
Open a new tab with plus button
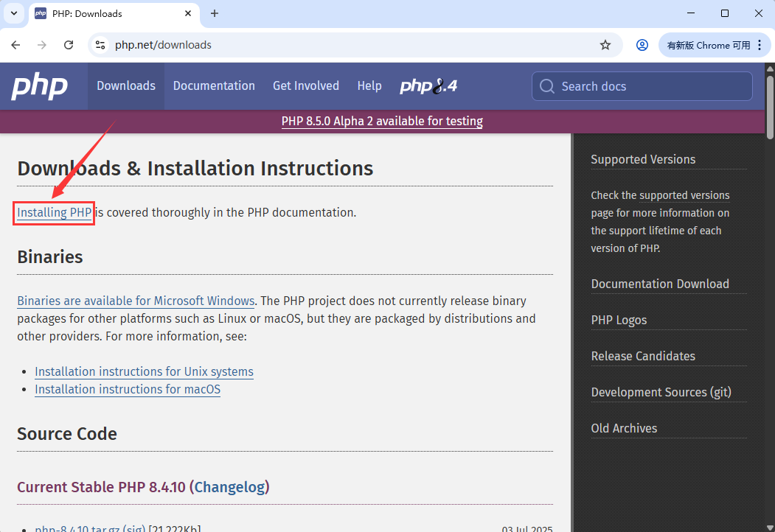215,13
